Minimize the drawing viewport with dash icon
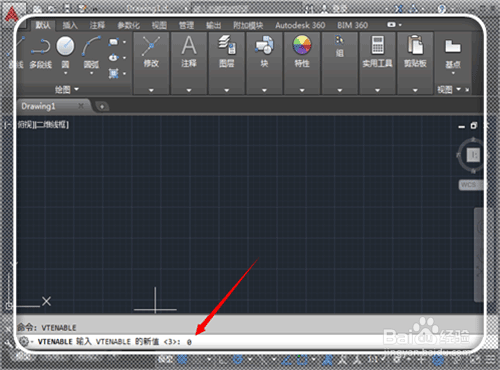The height and width of the screenshot is (370, 500). 462,127
